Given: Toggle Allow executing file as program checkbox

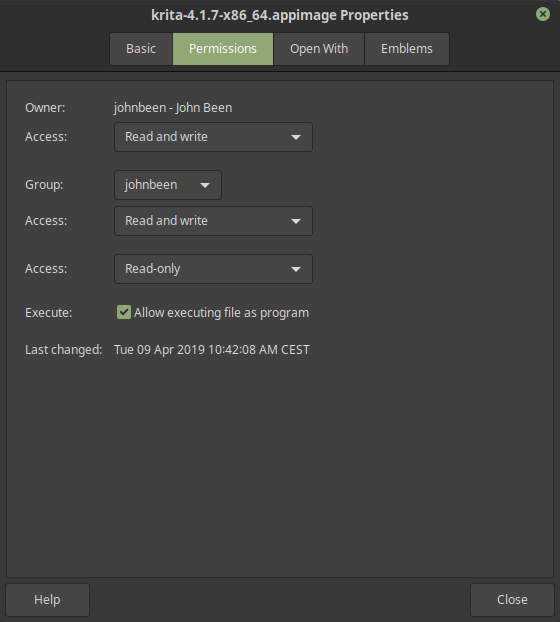Looking at the screenshot, I should click(124, 312).
